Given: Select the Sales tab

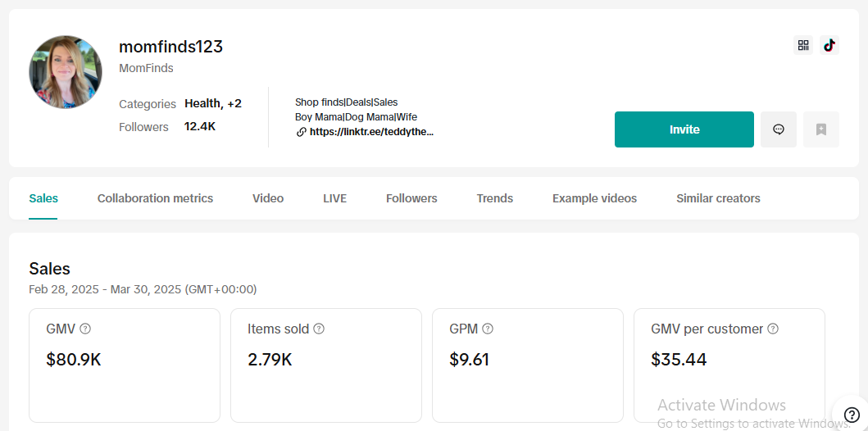Looking at the screenshot, I should tap(43, 198).
